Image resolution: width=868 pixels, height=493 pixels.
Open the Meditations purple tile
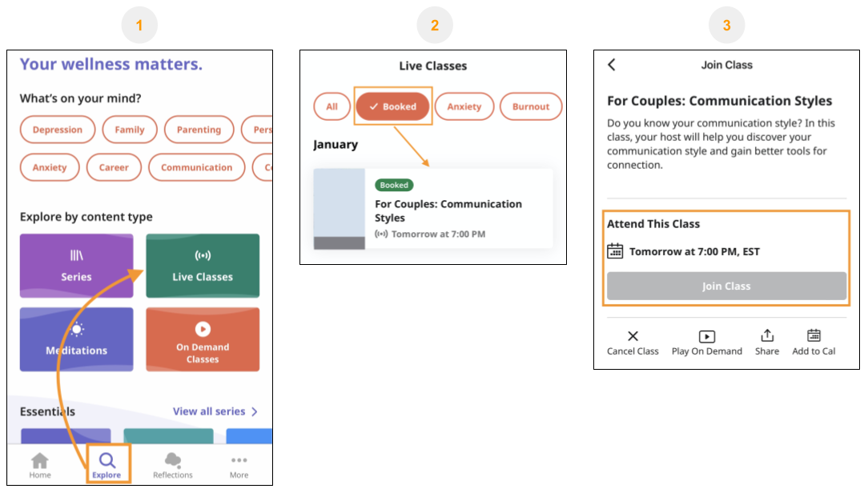(x=76, y=339)
